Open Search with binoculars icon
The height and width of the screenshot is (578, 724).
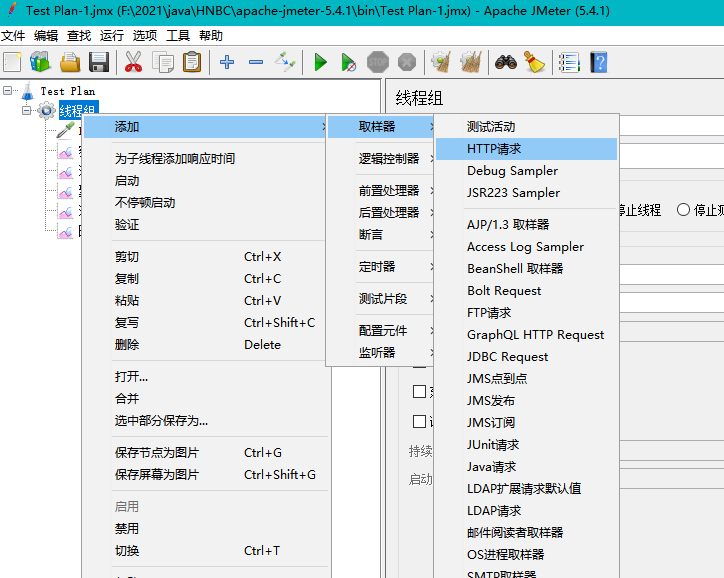point(506,62)
